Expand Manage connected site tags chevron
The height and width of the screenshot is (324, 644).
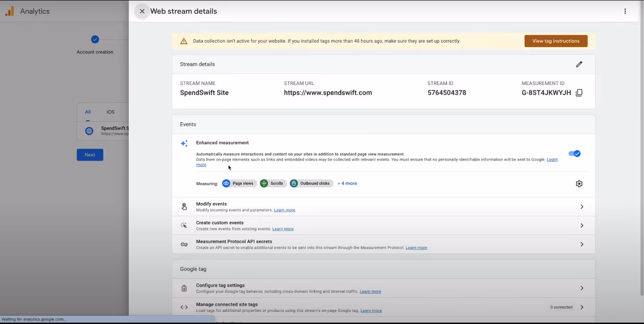click(582, 307)
